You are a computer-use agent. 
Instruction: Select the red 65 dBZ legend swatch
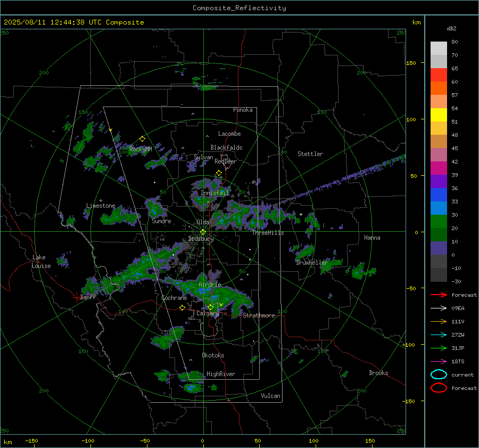pyautogui.click(x=439, y=75)
